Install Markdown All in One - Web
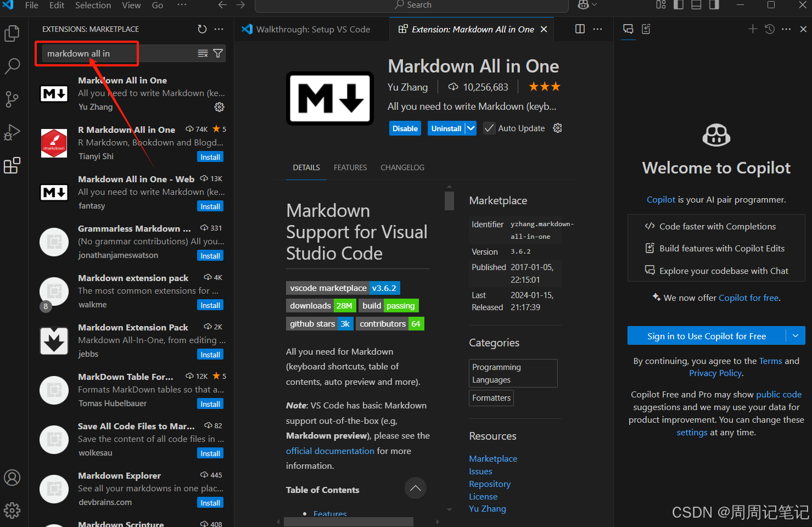Image resolution: width=812 pixels, height=527 pixels. 210,206
